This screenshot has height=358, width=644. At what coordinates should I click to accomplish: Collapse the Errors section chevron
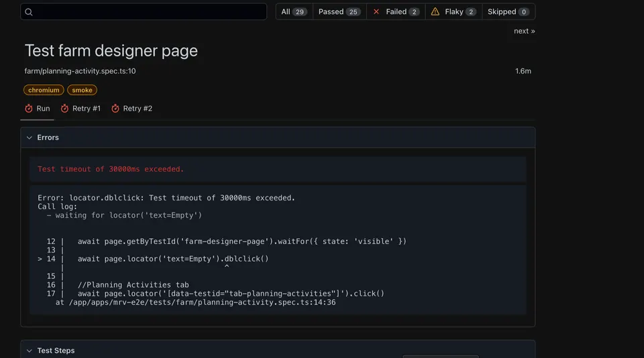(x=29, y=137)
